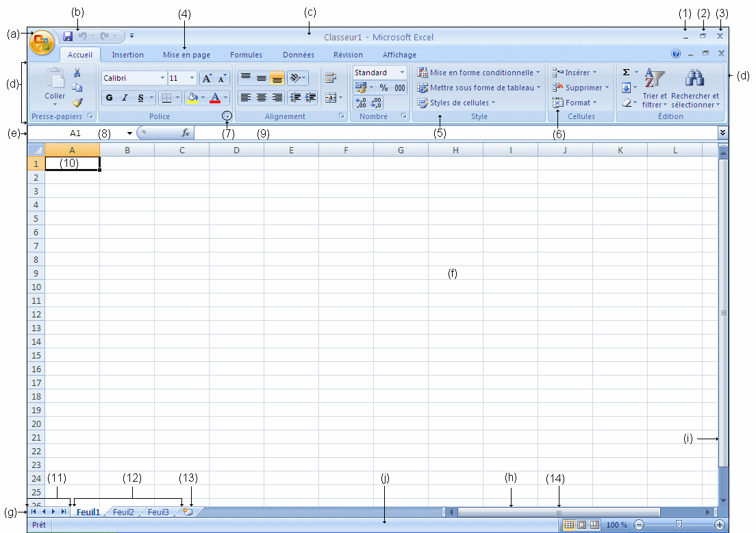Viewport: 756px width, 533px height.
Task: Switch to the Révision tab
Action: [348, 55]
